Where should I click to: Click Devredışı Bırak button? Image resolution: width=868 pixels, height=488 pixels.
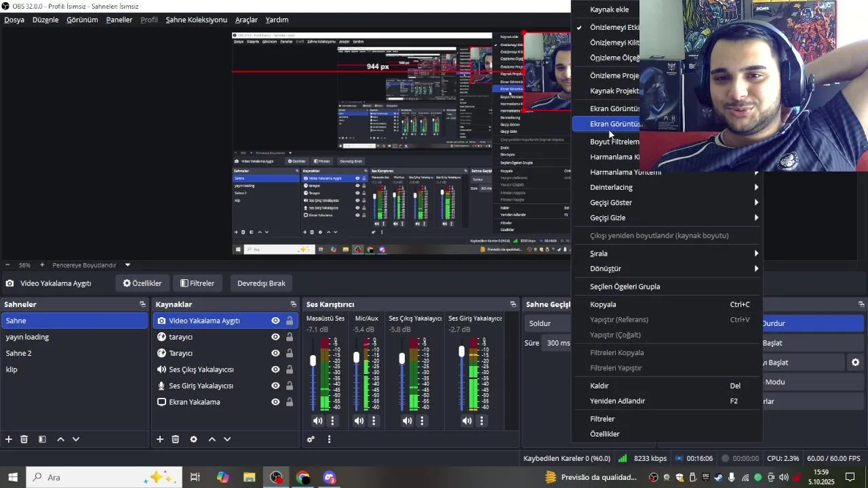click(x=262, y=283)
